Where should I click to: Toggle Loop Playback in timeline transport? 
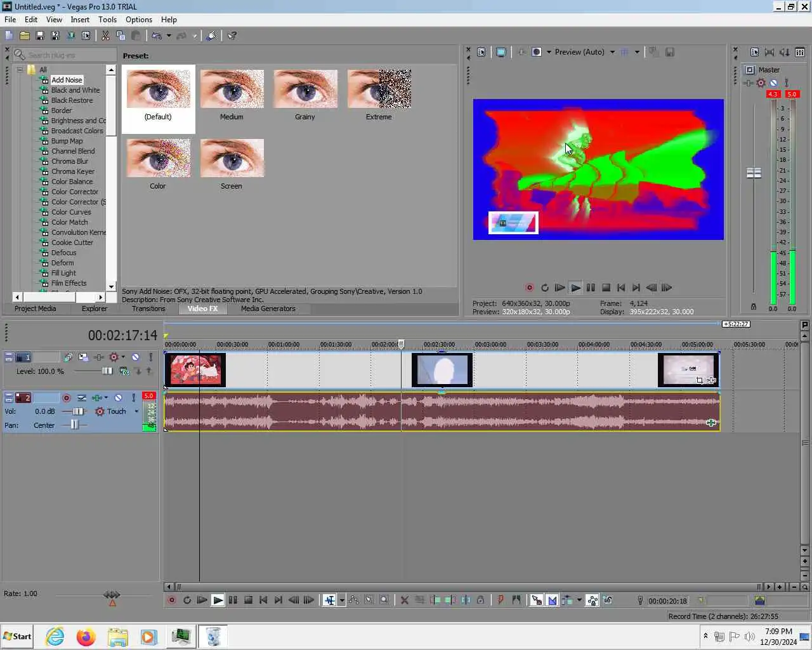187,600
